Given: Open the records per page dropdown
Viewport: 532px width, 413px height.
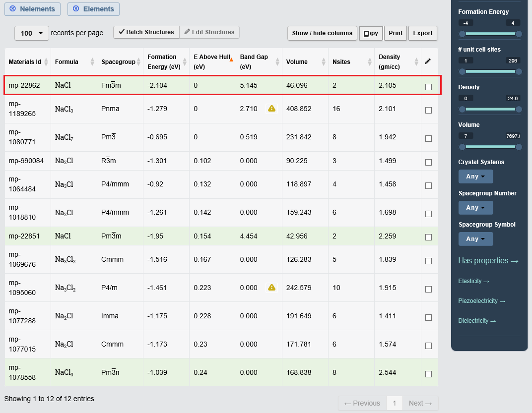Looking at the screenshot, I should tap(32, 33).
